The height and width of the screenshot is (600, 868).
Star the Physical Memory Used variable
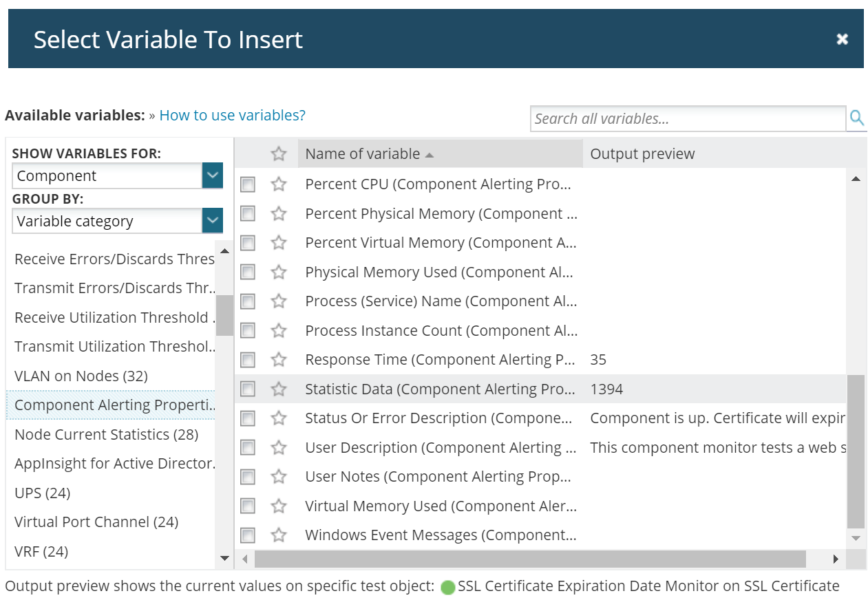[x=279, y=272]
